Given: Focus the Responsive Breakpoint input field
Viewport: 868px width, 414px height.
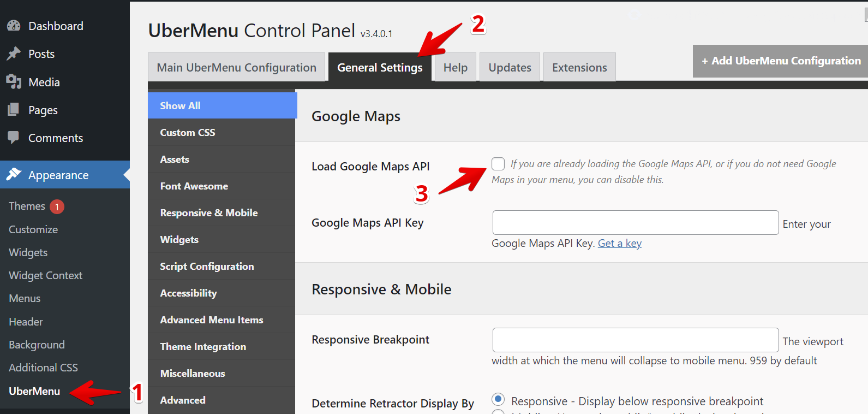Looking at the screenshot, I should point(636,340).
